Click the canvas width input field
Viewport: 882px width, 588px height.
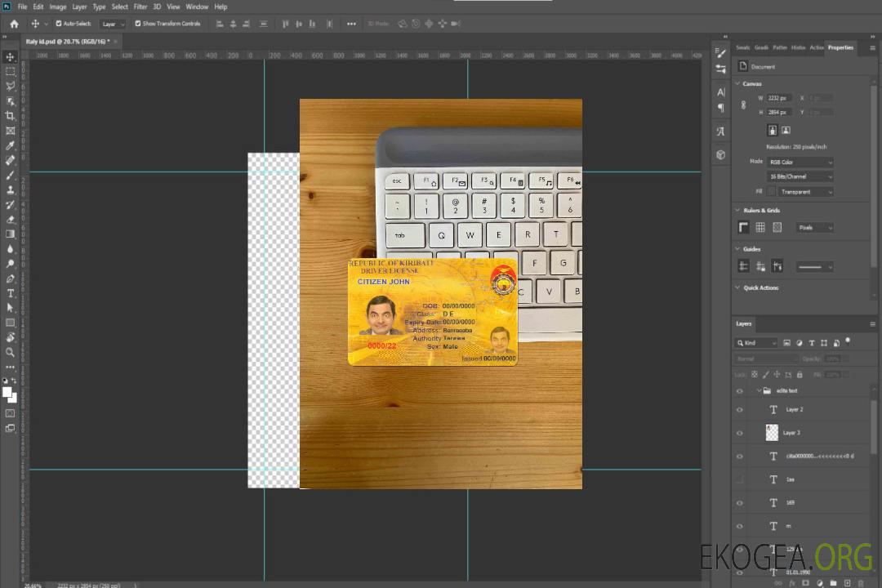coord(778,98)
